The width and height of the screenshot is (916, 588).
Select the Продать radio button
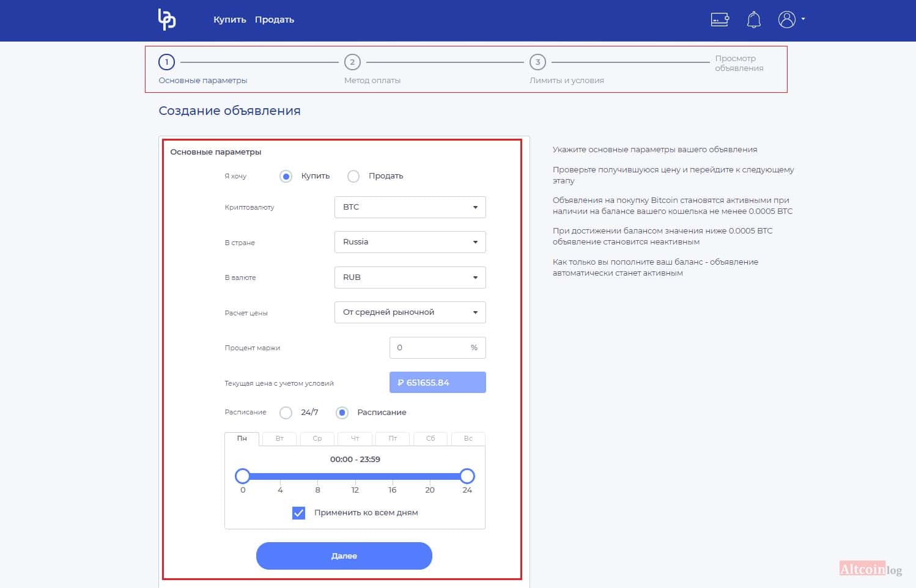coord(353,176)
